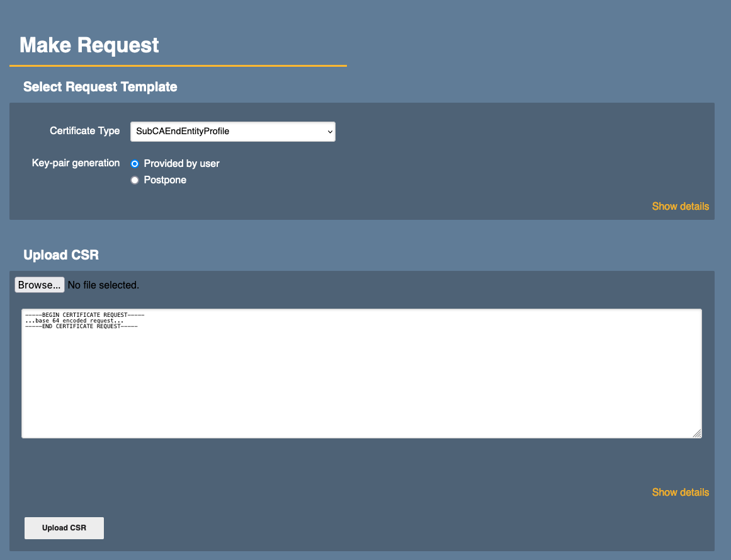Click the chevron arrow on SubCAEndEntityProfile select
Screen dimensions: 731x560
(329, 132)
